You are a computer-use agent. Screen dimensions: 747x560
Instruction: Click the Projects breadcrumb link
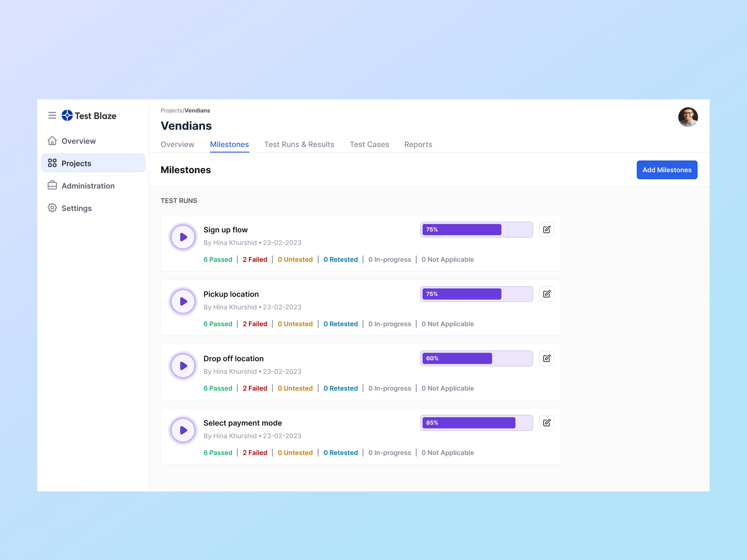coord(171,110)
